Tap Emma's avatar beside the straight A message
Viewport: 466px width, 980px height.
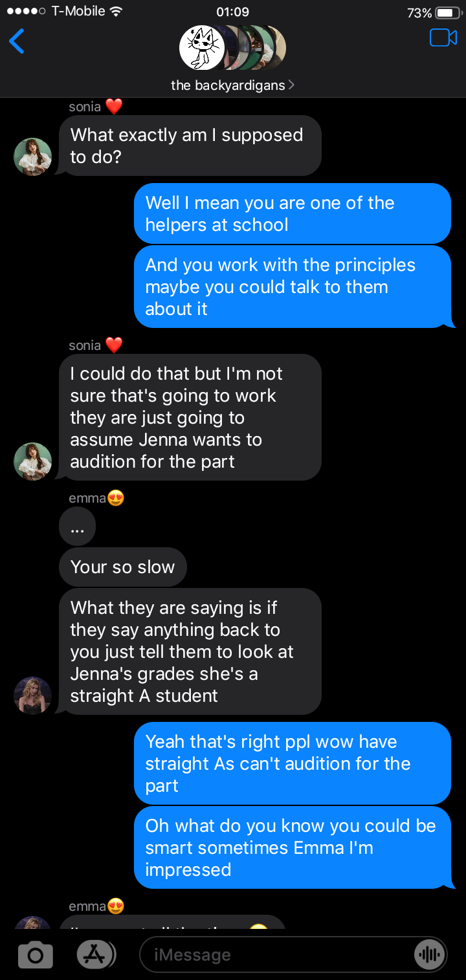pos(32,695)
